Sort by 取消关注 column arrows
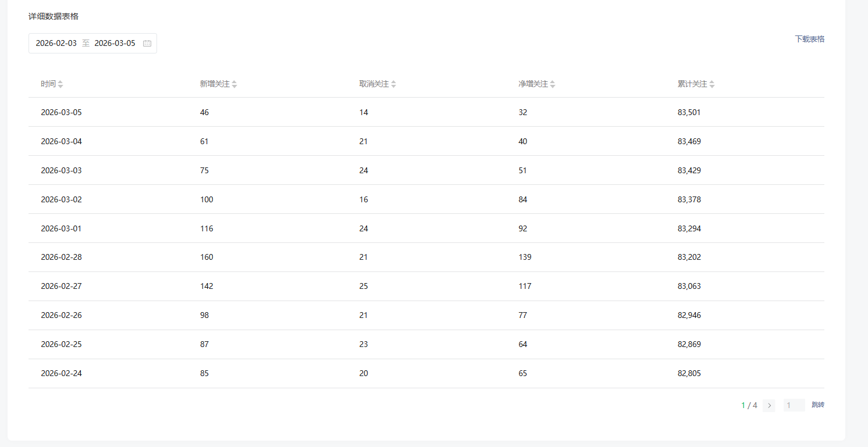Viewport: 868px width, 447px height. click(393, 84)
